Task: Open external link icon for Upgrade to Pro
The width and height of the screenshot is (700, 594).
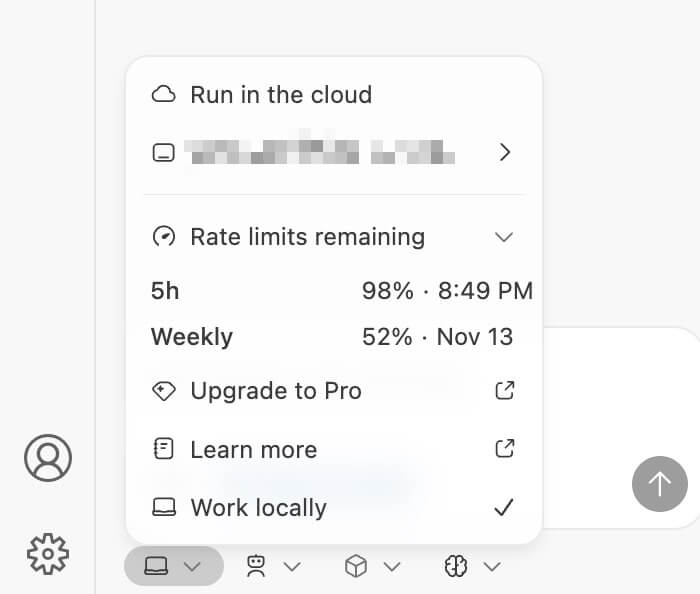Action: [505, 391]
